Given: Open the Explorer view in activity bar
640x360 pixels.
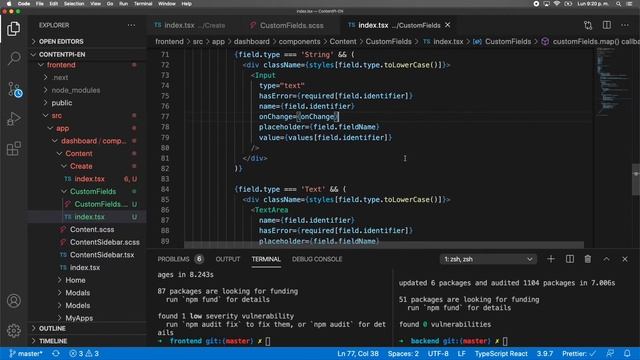Looking at the screenshot, I should click(x=13, y=29).
